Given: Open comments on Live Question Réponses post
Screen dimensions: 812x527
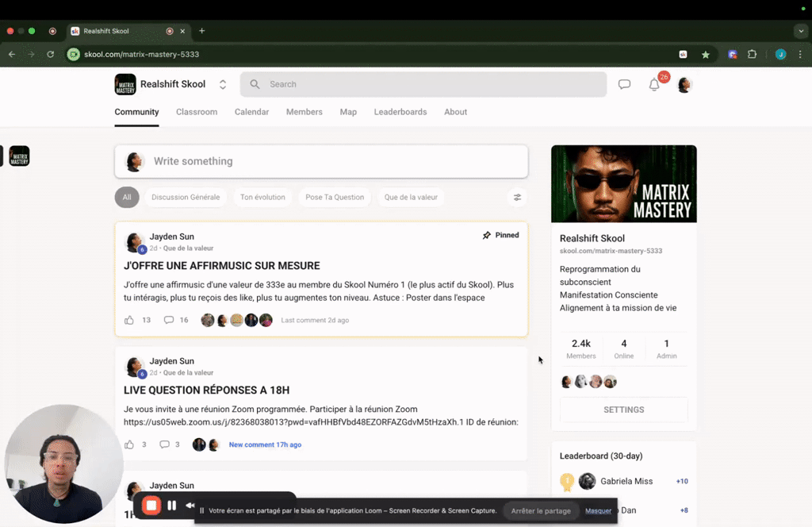Looking at the screenshot, I should (x=164, y=444).
